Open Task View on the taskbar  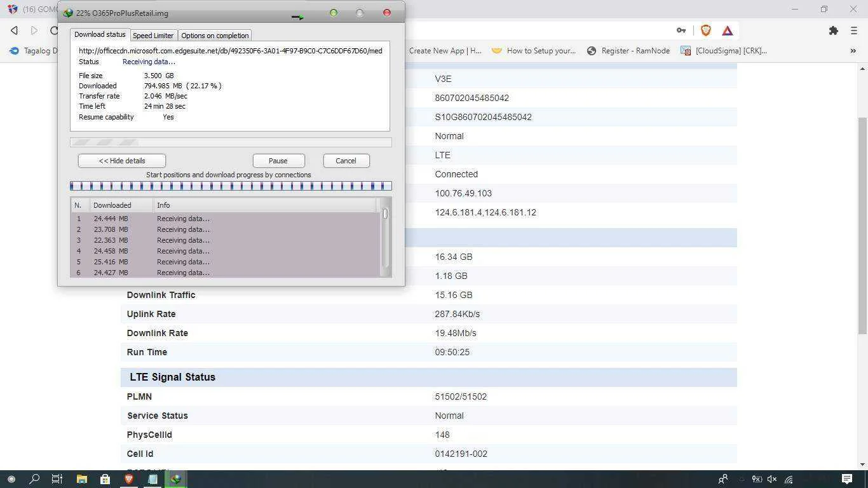click(x=57, y=479)
